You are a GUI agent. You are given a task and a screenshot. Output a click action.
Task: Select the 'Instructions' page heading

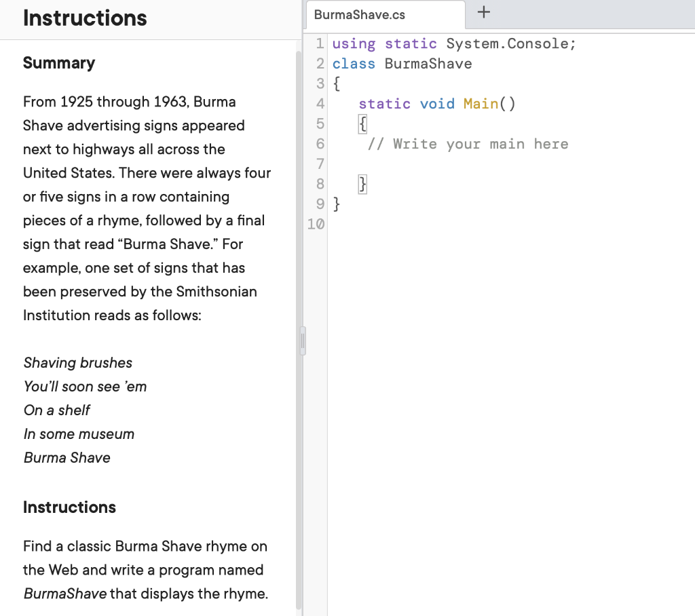pos(84,18)
